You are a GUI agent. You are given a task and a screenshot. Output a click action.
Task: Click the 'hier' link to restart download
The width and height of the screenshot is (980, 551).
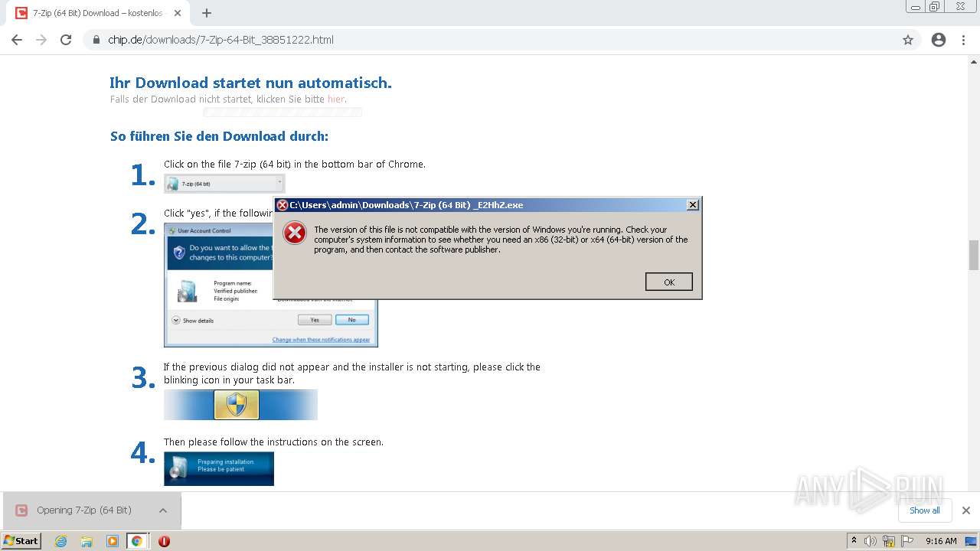coord(336,99)
